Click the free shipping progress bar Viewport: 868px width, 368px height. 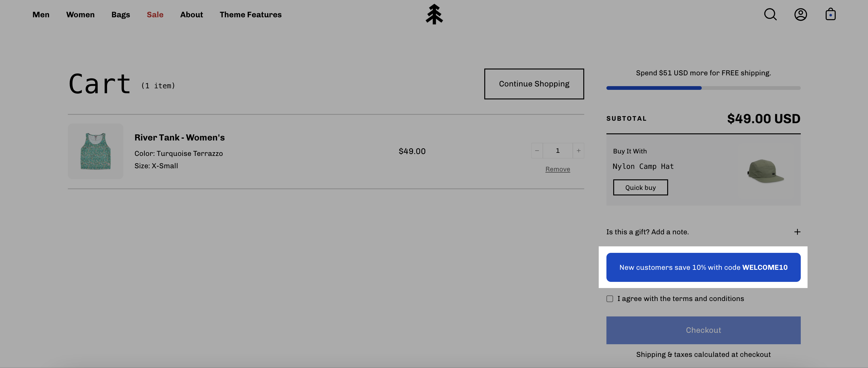click(703, 88)
